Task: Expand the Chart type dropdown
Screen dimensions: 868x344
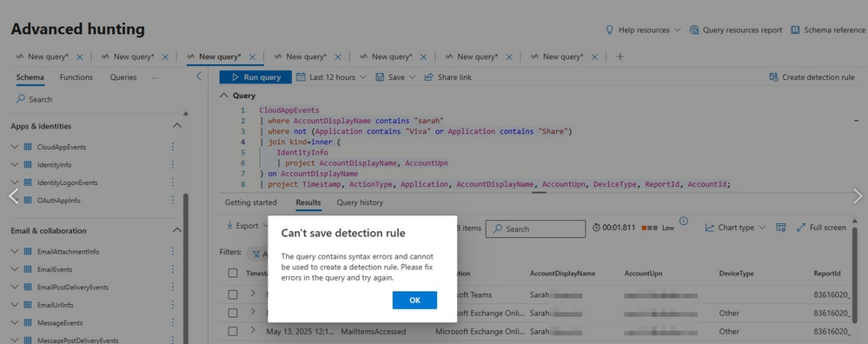Action: [735, 228]
